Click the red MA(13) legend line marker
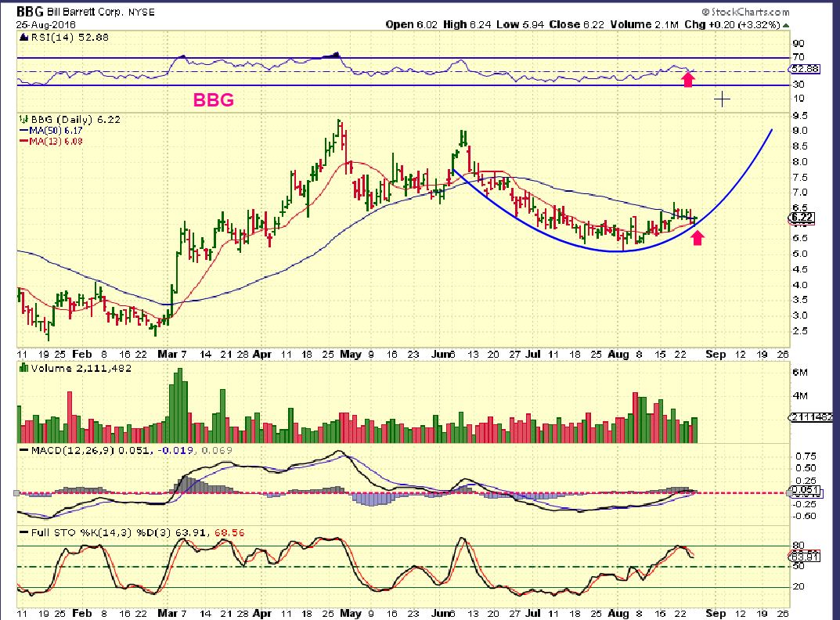 click(24, 142)
